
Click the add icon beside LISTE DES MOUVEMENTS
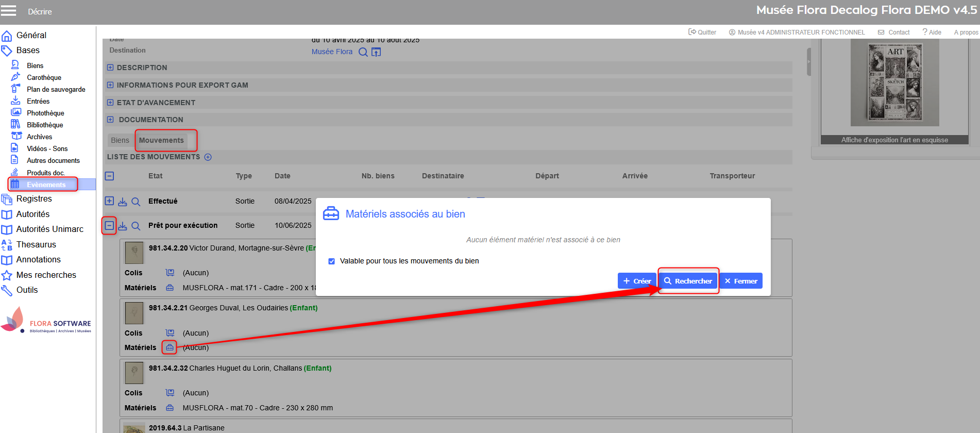click(x=208, y=157)
